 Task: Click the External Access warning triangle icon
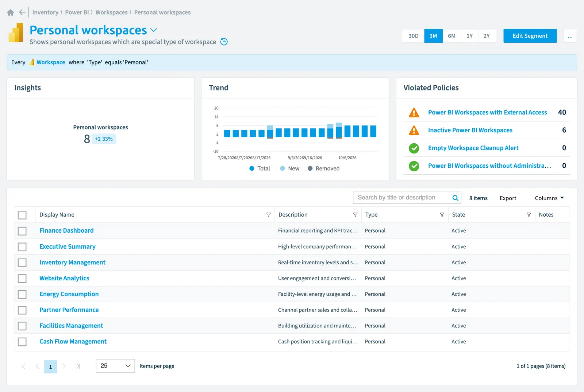[414, 112]
